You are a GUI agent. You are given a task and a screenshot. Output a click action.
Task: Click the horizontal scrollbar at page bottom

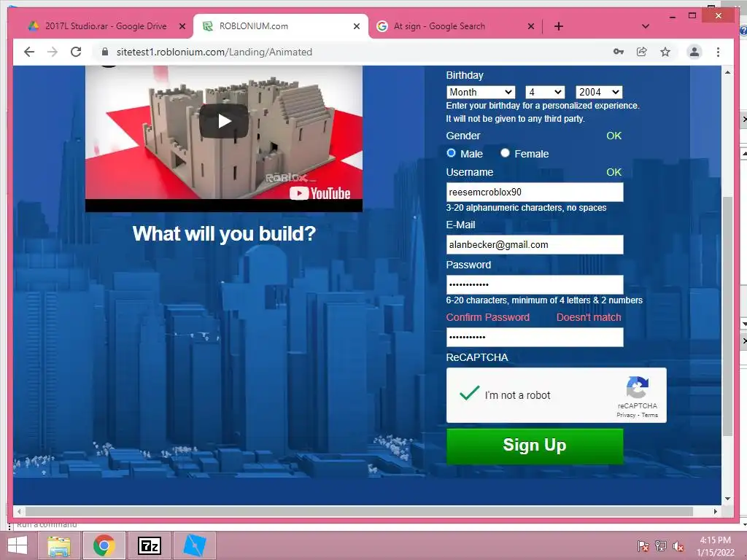tap(359, 511)
